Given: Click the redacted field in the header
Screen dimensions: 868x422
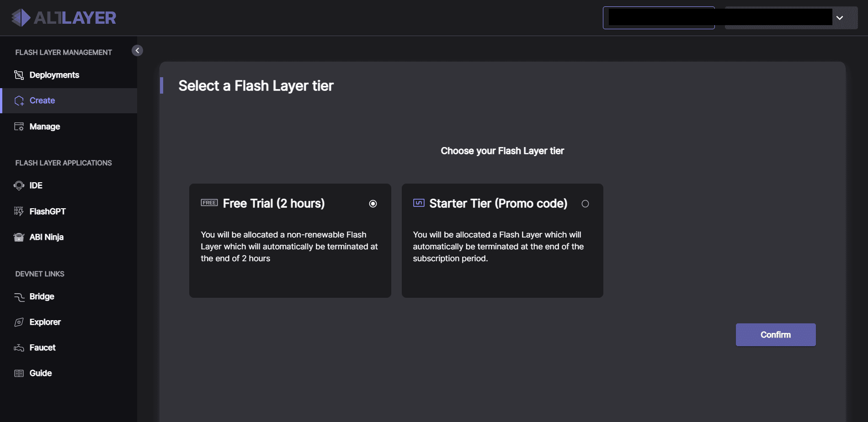Looking at the screenshot, I should (659, 18).
